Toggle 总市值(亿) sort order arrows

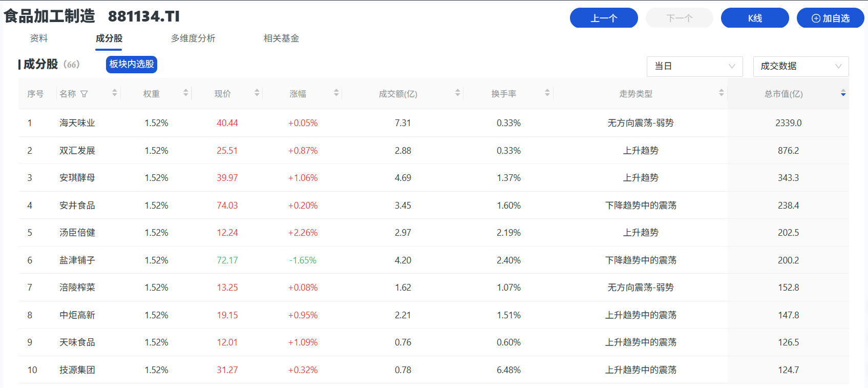pos(843,93)
